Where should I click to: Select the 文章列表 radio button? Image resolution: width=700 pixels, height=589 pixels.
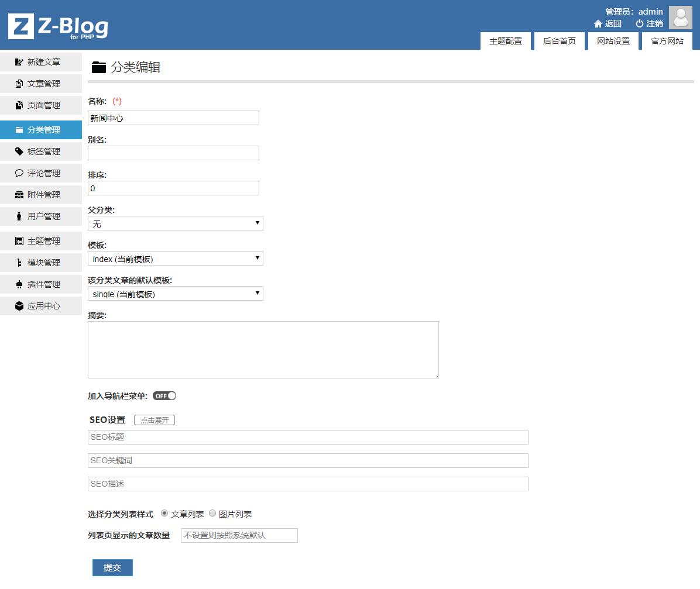coord(164,513)
